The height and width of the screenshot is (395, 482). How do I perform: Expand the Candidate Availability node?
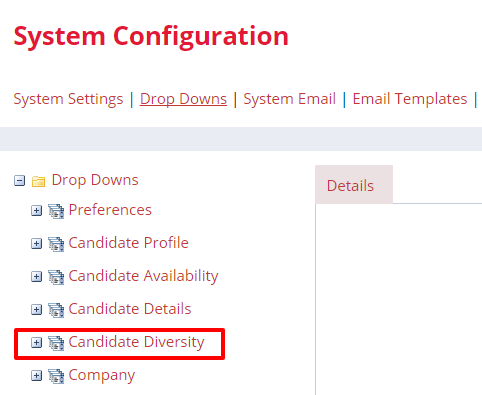pos(36,277)
